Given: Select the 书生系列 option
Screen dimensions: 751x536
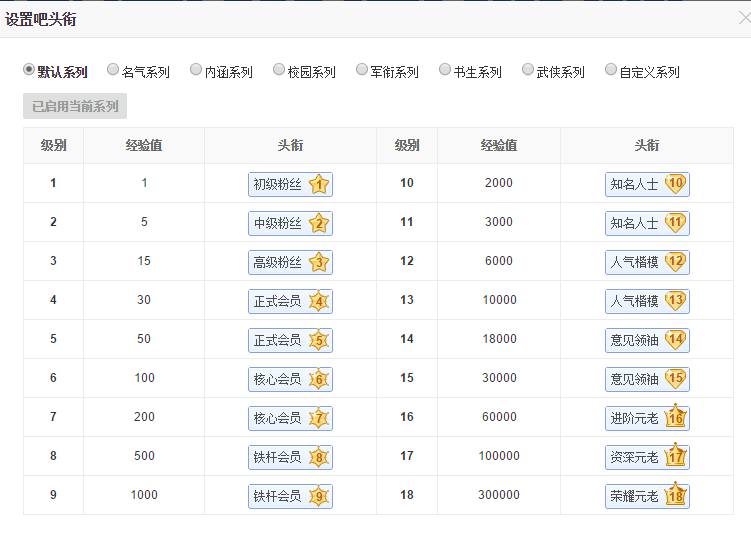Looking at the screenshot, I should 445,71.
